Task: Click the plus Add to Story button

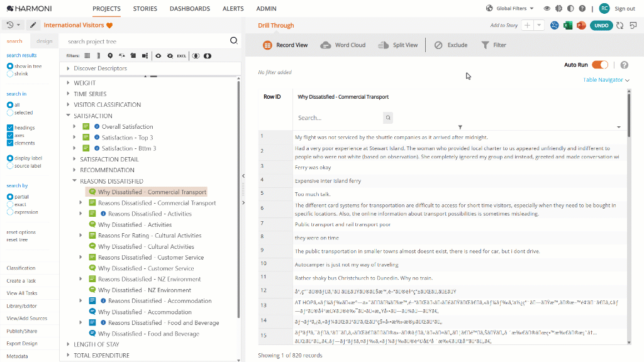Action: 527,25
